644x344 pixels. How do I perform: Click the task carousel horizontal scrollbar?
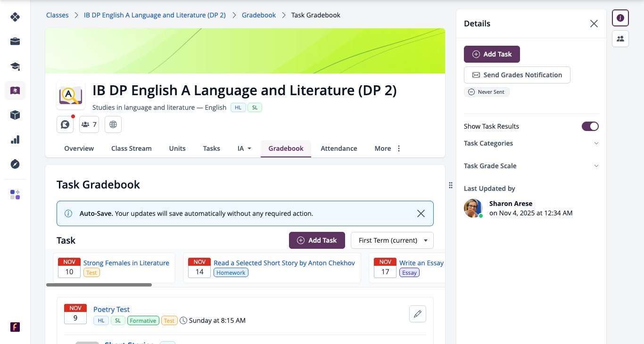pos(99,285)
